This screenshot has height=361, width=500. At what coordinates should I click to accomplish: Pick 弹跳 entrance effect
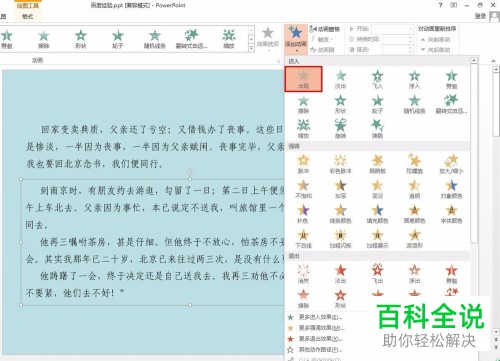[x=377, y=129]
